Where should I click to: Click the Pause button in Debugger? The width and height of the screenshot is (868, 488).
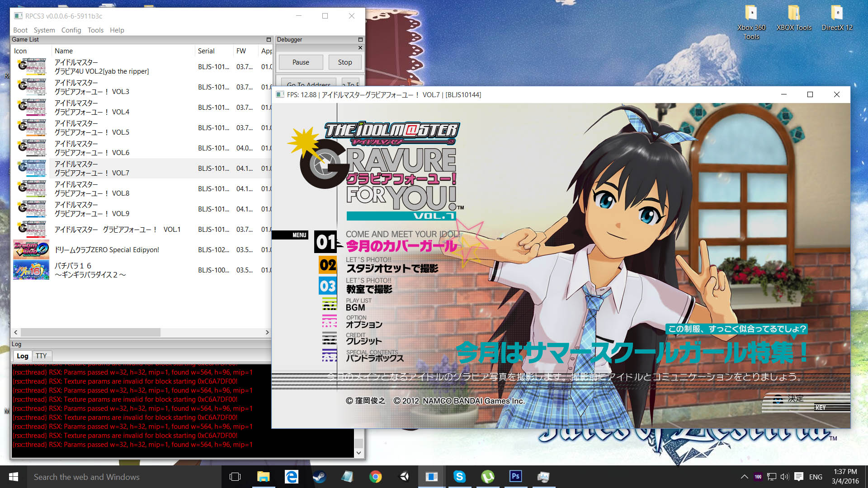[301, 62]
